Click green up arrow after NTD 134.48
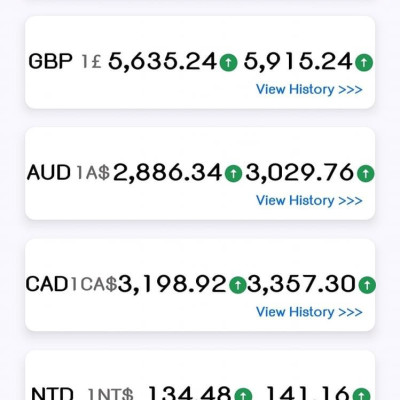400x400 pixels. 243,394
